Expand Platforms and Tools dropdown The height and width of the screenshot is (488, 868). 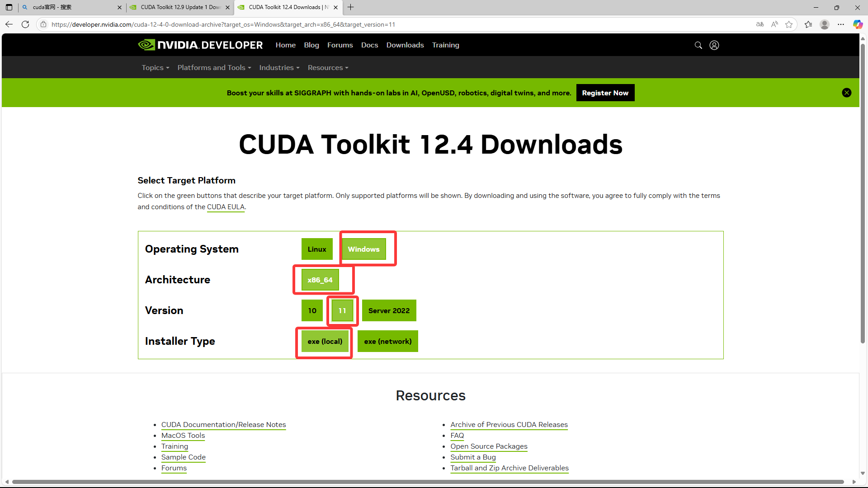(214, 68)
